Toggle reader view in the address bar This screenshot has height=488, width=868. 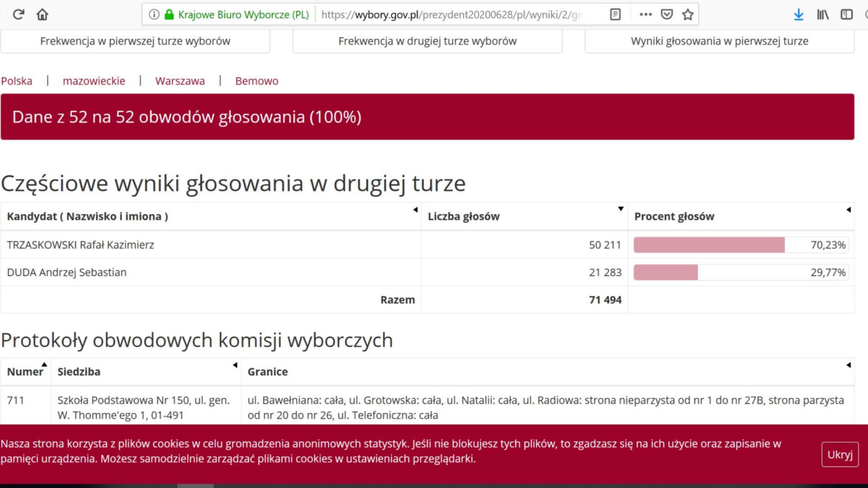pyautogui.click(x=615, y=14)
